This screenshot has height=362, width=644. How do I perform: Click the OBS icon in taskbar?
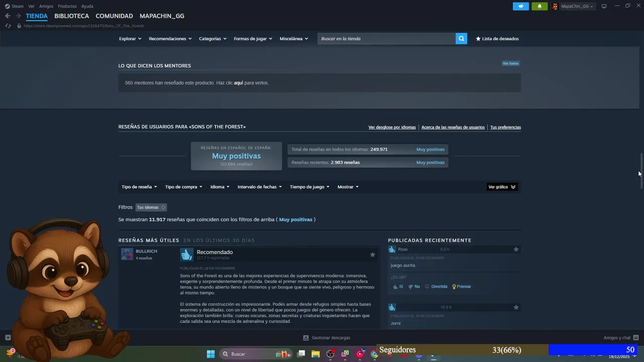[330, 354]
